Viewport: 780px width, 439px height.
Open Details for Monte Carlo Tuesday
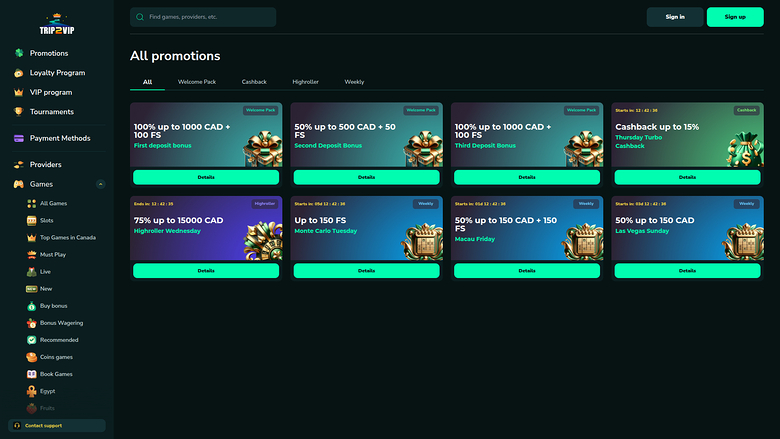coord(367,271)
